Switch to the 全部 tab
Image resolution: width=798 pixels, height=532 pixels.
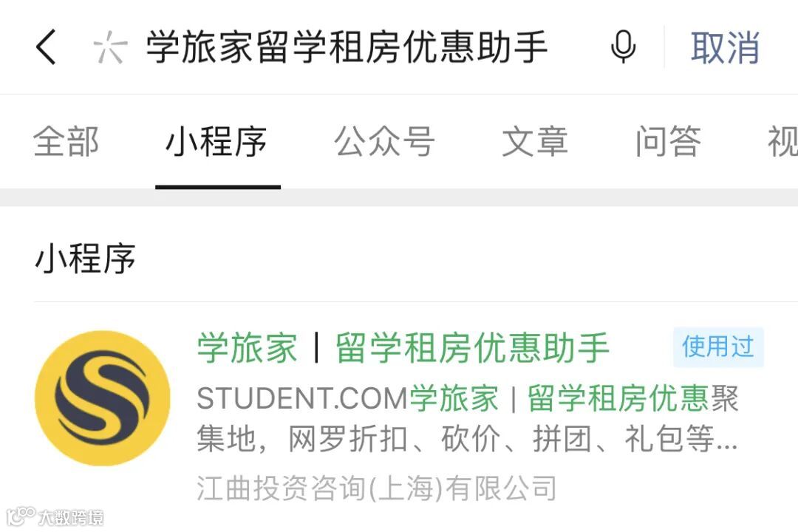[x=66, y=142]
